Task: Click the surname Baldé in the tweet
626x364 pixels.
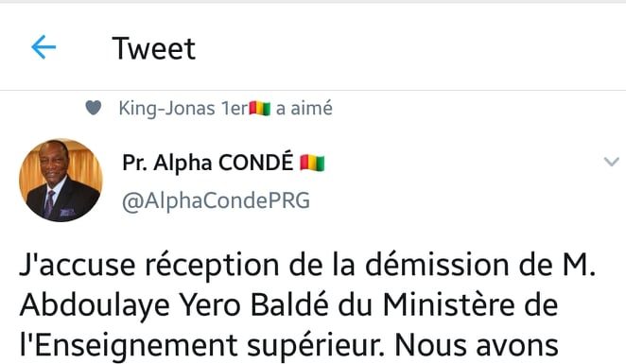Action: 290,304
